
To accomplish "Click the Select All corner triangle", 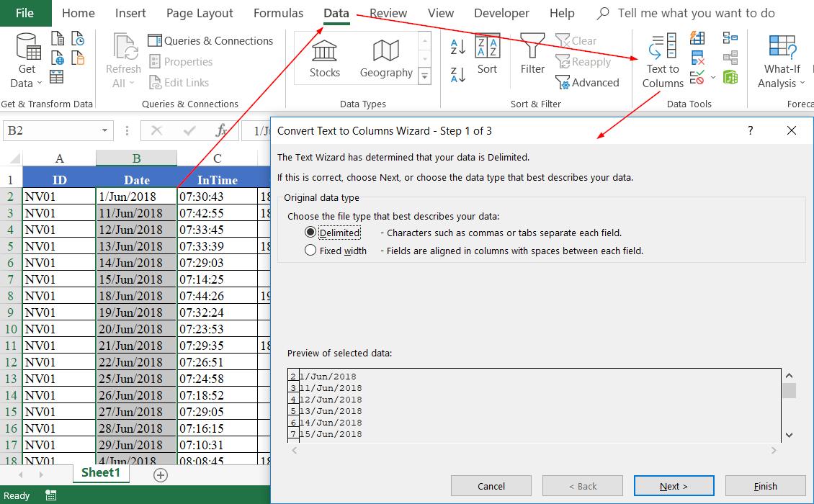I will pos(14,158).
